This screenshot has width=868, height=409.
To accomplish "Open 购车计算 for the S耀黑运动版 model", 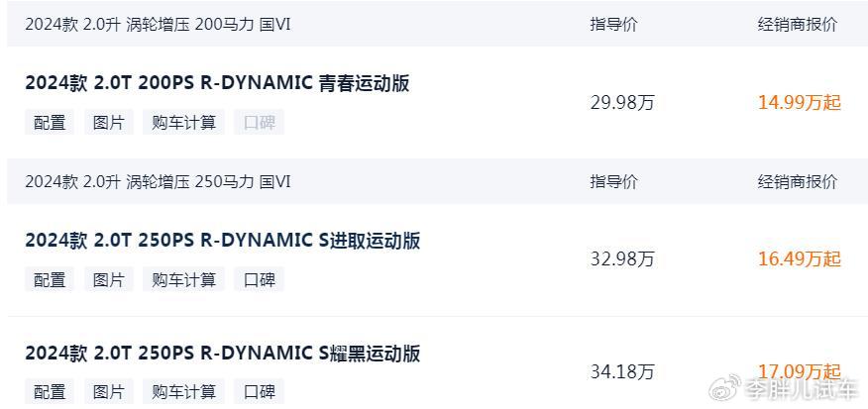I will (x=183, y=392).
